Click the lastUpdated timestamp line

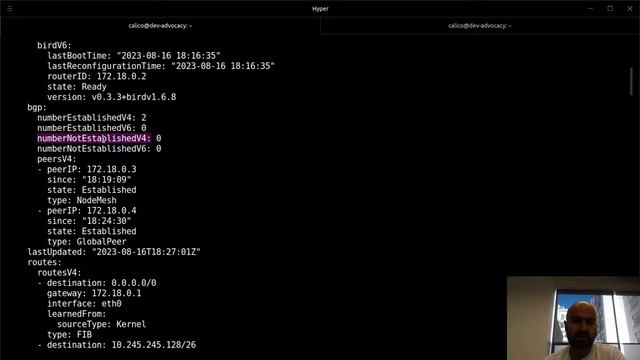[x=114, y=252]
